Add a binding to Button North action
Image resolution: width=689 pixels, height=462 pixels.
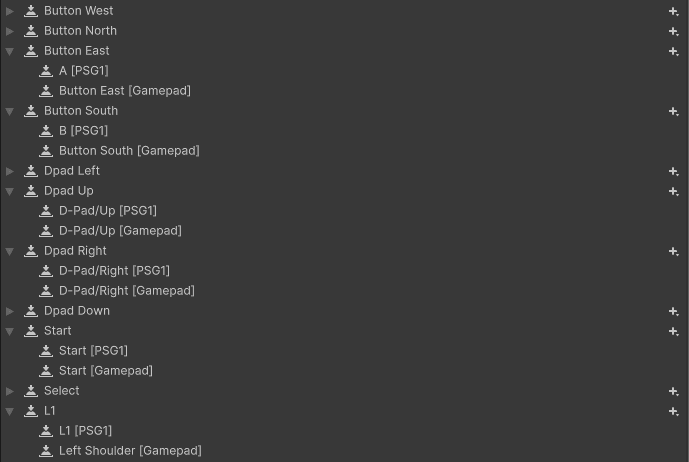(x=674, y=31)
